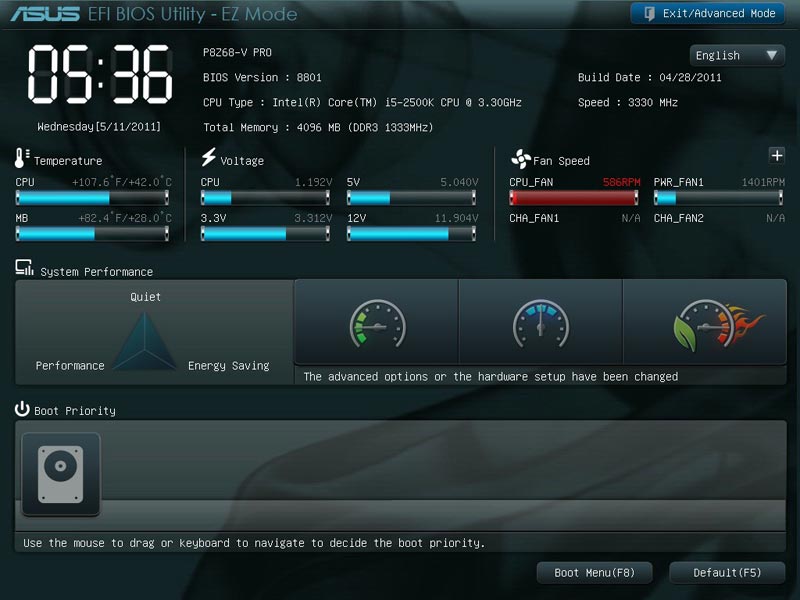Click the Default(F5) button
The image size is (800, 600).
pos(727,573)
